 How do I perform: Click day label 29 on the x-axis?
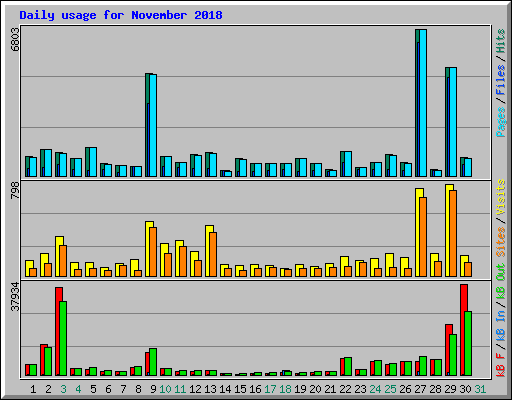click(450, 389)
